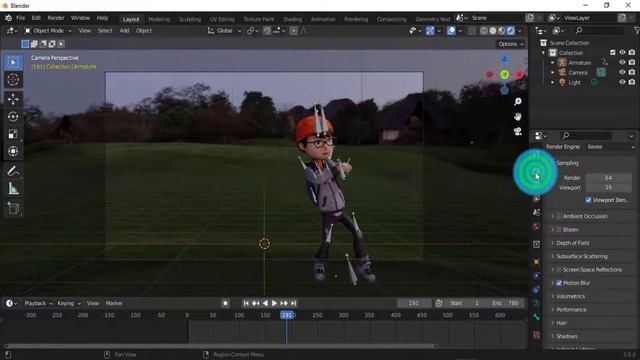640x360 pixels.
Task: Select the Add Cube tool
Action: click(x=13, y=208)
